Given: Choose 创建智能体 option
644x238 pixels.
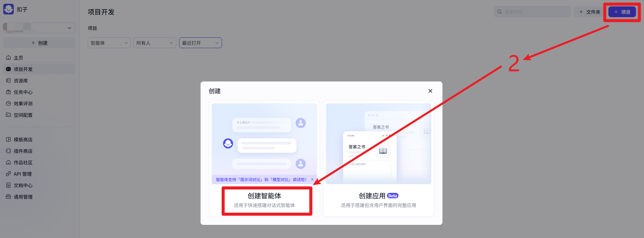Looking at the screenshot, I should point(264,159).
